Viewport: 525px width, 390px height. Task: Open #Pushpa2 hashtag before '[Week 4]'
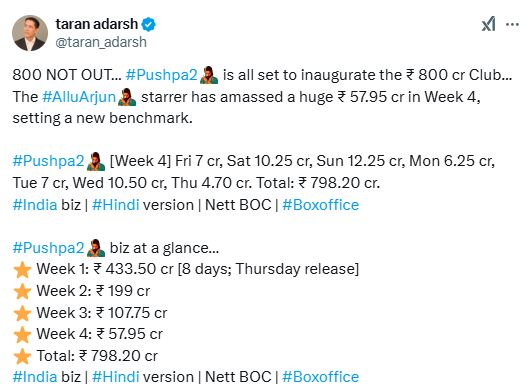[x=48, y=161]
